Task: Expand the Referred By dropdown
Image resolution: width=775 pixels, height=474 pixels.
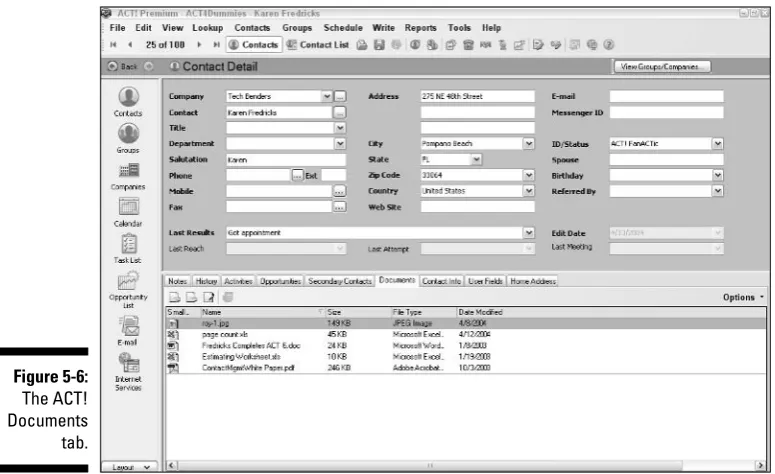Action: tap(718, 191)
